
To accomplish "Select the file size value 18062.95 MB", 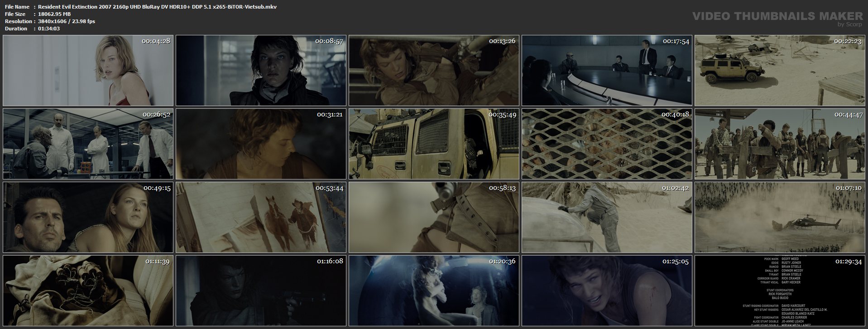I will 54,14.
